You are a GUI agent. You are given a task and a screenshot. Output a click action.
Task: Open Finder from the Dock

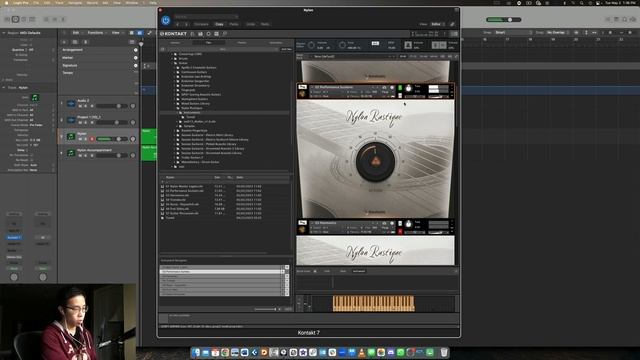point(196,352)
